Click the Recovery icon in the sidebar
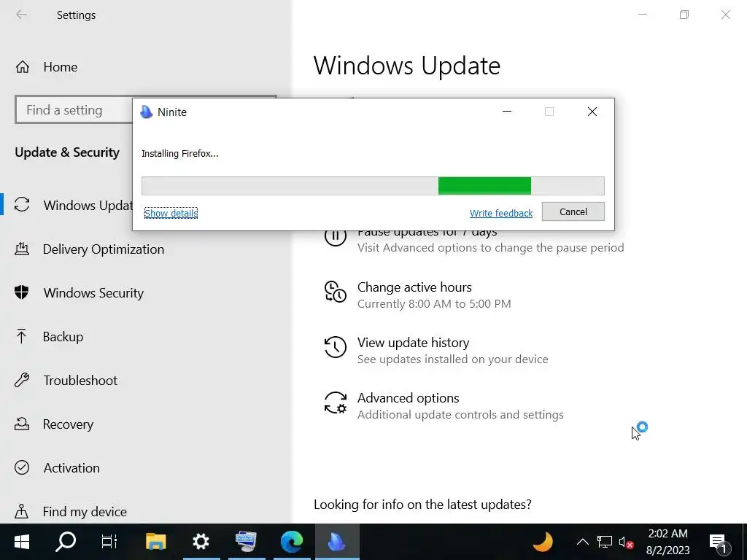The image size is (747, 560). (x=22, y=424)
